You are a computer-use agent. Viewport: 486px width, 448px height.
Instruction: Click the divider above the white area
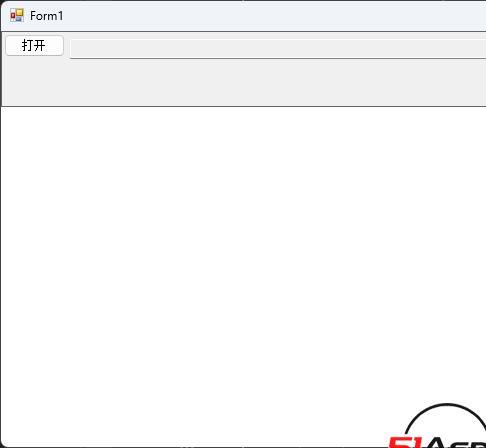pyautogui.click(x=244, y=106)
